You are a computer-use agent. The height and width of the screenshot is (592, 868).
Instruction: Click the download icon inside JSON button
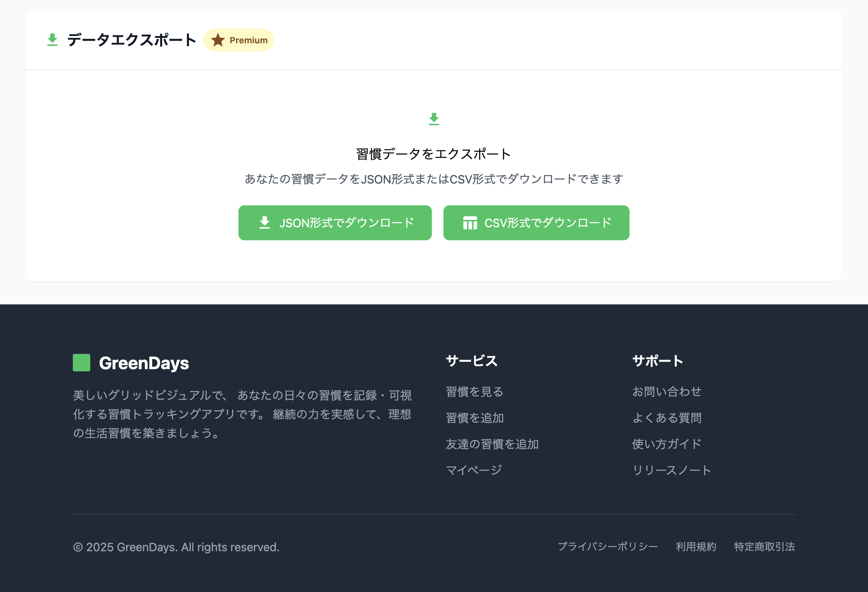pos(264,222)
